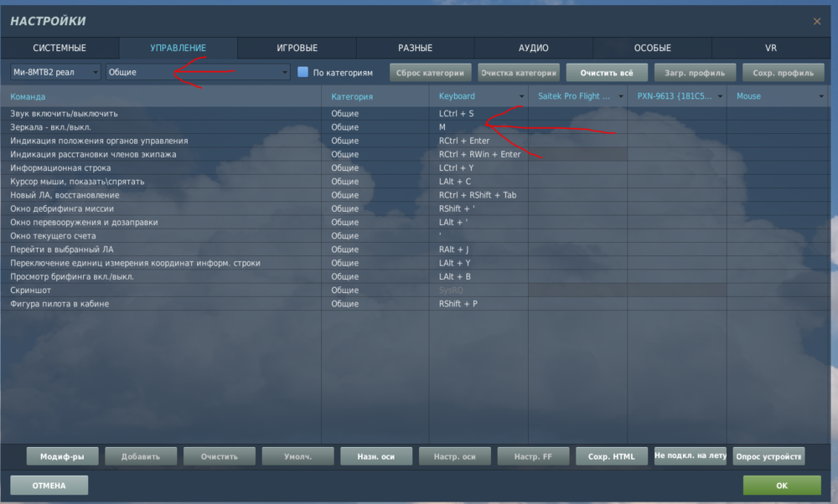
Task: Click the Очистка категории button
Action: [519, 73]
